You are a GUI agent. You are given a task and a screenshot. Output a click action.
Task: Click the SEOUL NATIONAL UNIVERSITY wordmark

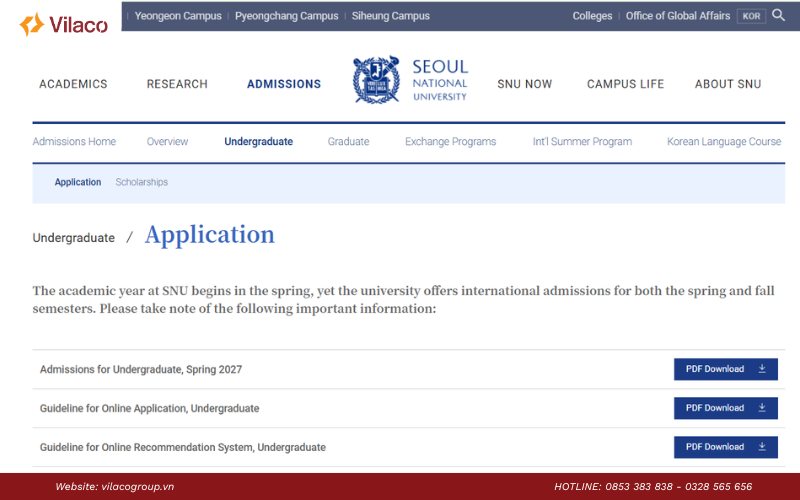(x=440, y=80)
